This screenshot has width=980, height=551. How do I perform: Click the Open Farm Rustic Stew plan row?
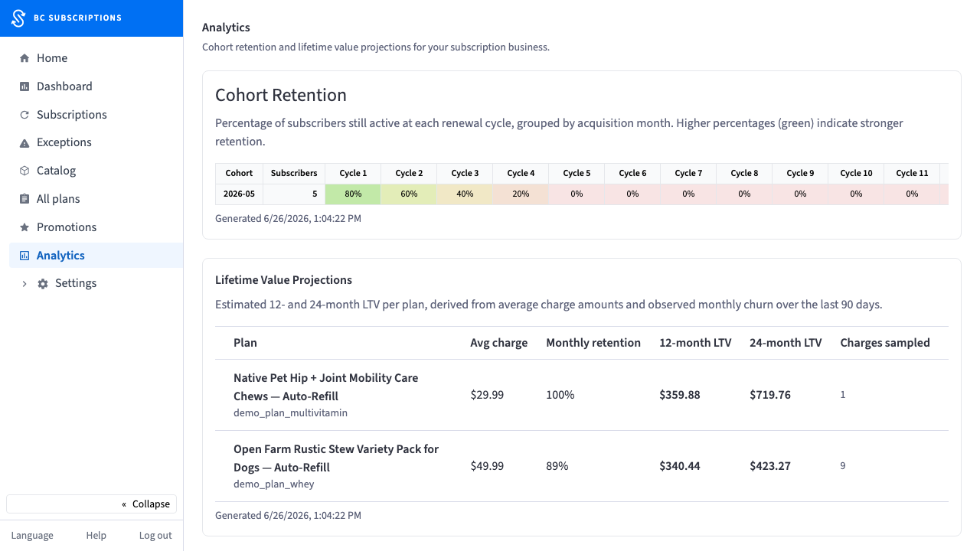pos(582,466)
